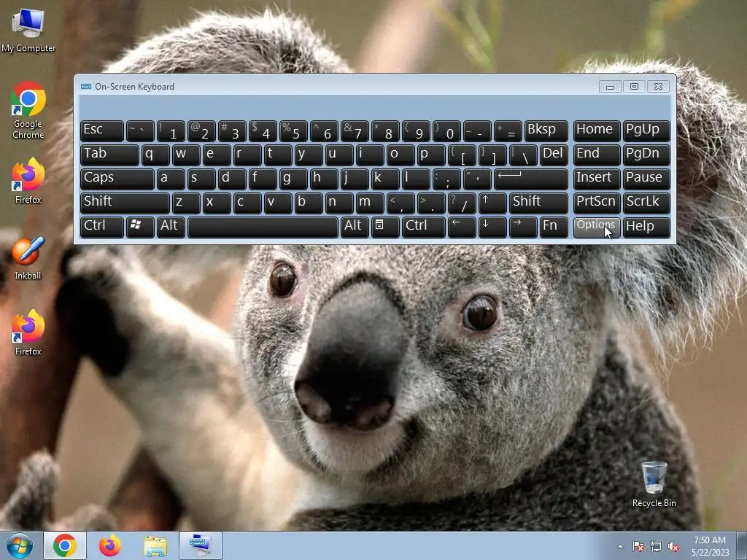Click the context menu key on keyboard
Viewport: 747px width, 560px height.
[x=385, y=227]
